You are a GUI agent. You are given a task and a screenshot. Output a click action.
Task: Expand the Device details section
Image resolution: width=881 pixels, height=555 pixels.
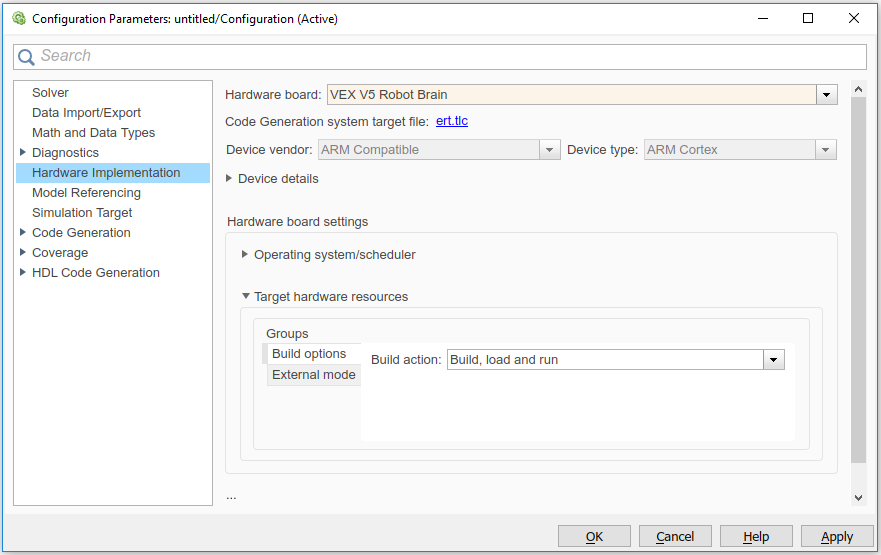230,179
